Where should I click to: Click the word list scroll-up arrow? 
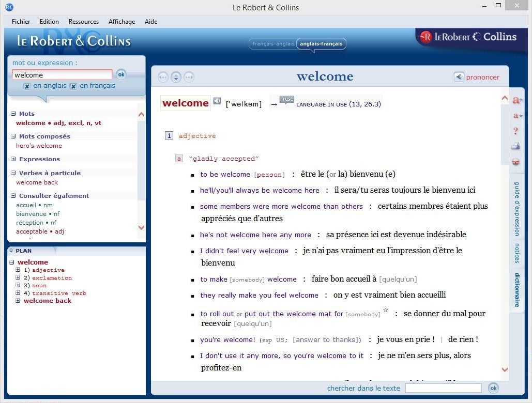click(x=142, y=115)
